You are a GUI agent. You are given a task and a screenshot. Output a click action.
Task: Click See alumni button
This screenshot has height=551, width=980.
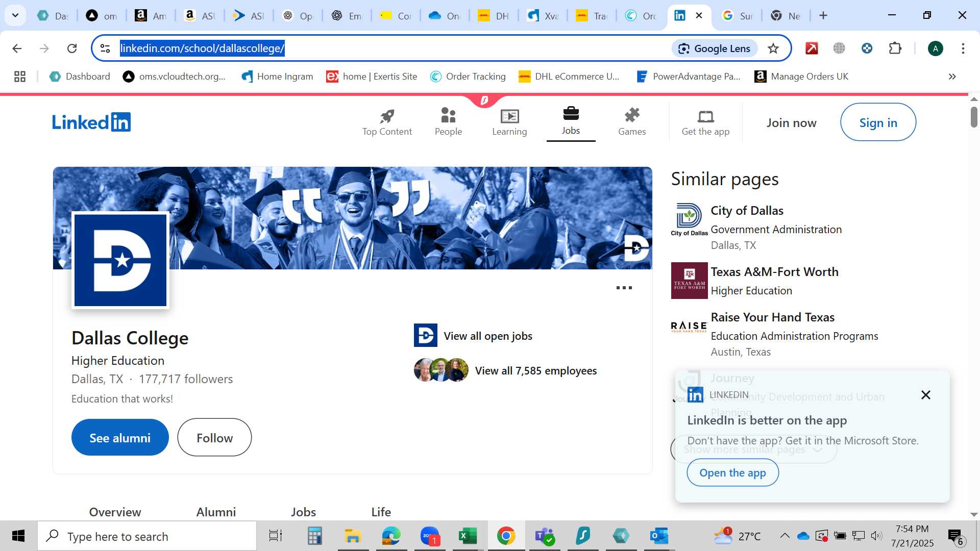[x=120, y=438]
